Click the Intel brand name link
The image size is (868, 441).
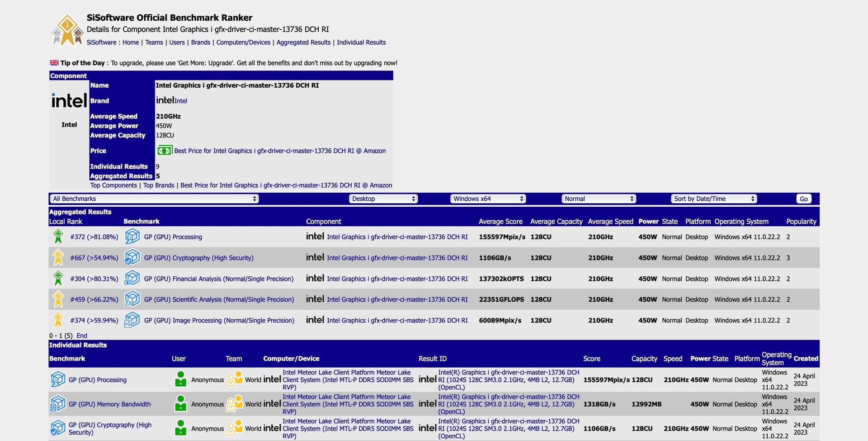click(181, 101)
